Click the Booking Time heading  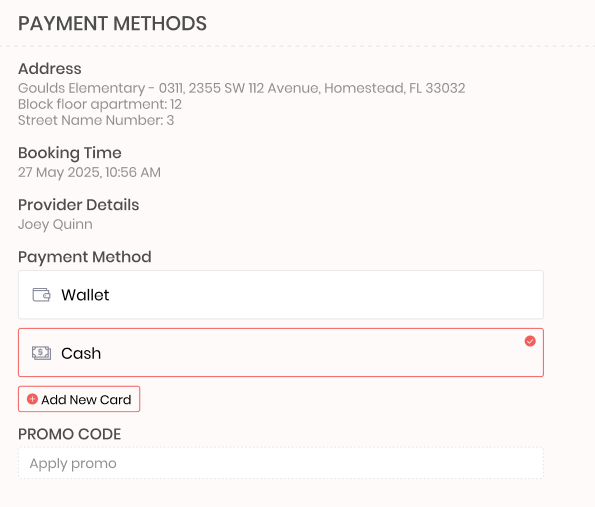coord(70,153)
